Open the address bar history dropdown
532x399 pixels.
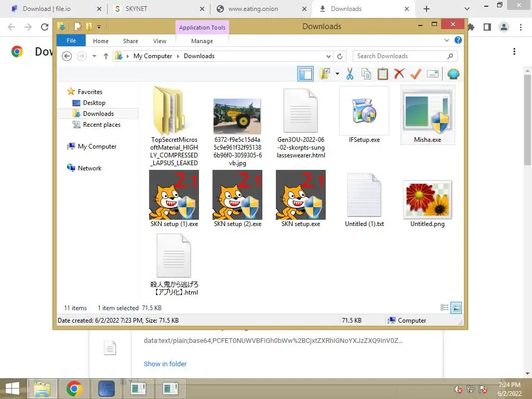328,56
